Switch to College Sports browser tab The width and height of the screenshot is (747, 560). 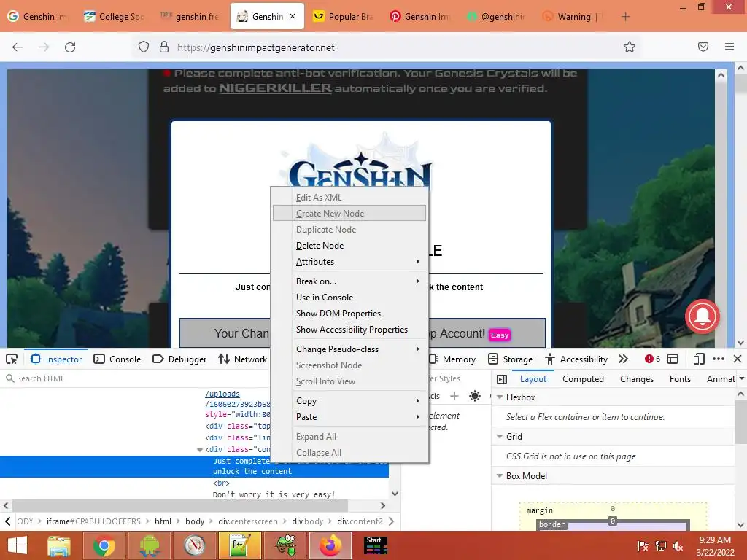[x=113, y=17]
